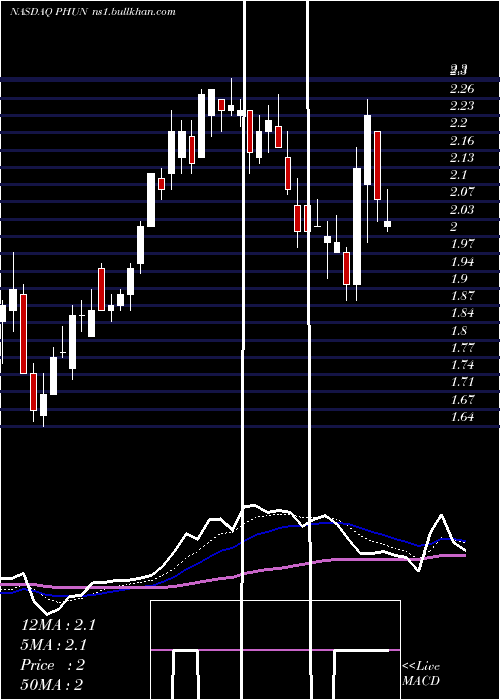The width and height of the screenshot is (500, 700).
Task: Click the 2.23 price axis label
Action: pos(462,106)
